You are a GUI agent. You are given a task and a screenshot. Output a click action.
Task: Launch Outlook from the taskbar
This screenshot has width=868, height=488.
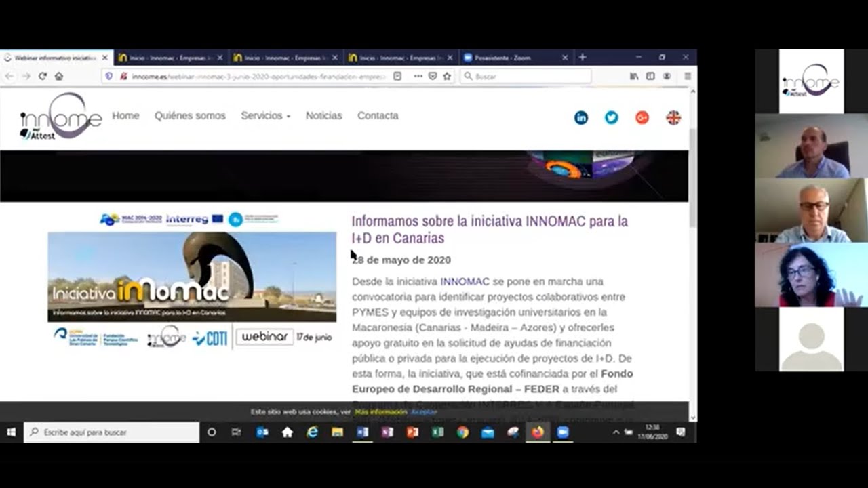tap(262, 432)
